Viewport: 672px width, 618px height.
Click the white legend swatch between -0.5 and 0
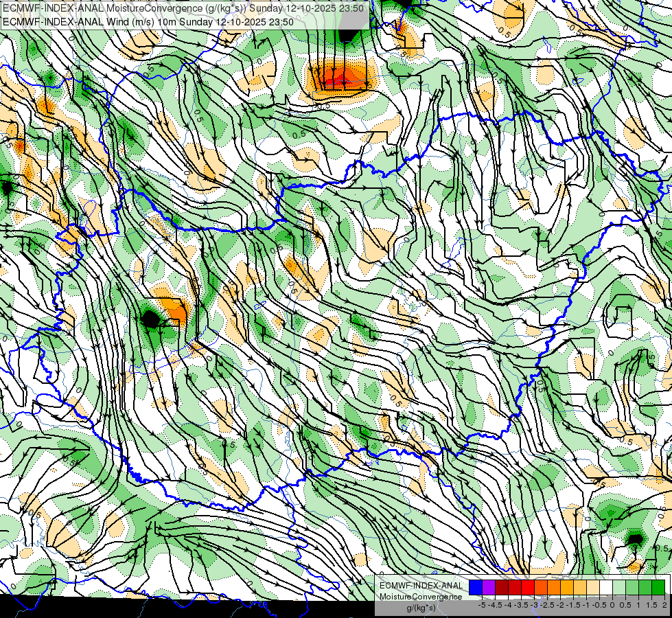pos(605,588)
